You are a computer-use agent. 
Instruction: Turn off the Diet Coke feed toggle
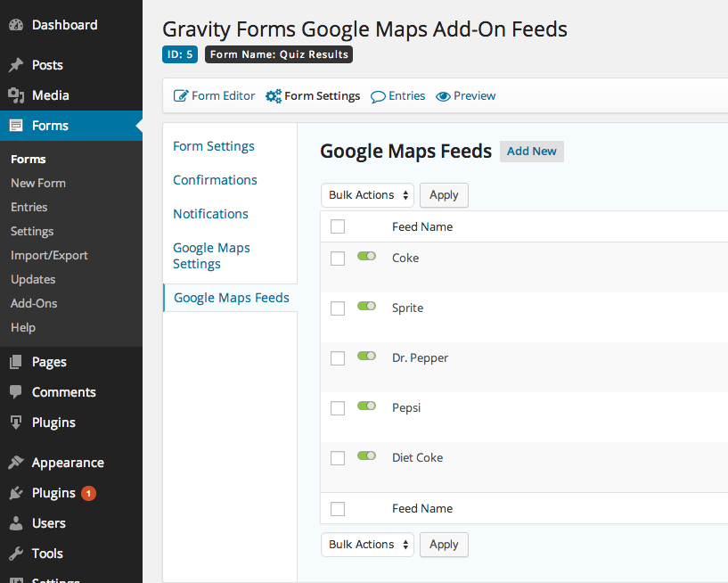pos(366,456)
